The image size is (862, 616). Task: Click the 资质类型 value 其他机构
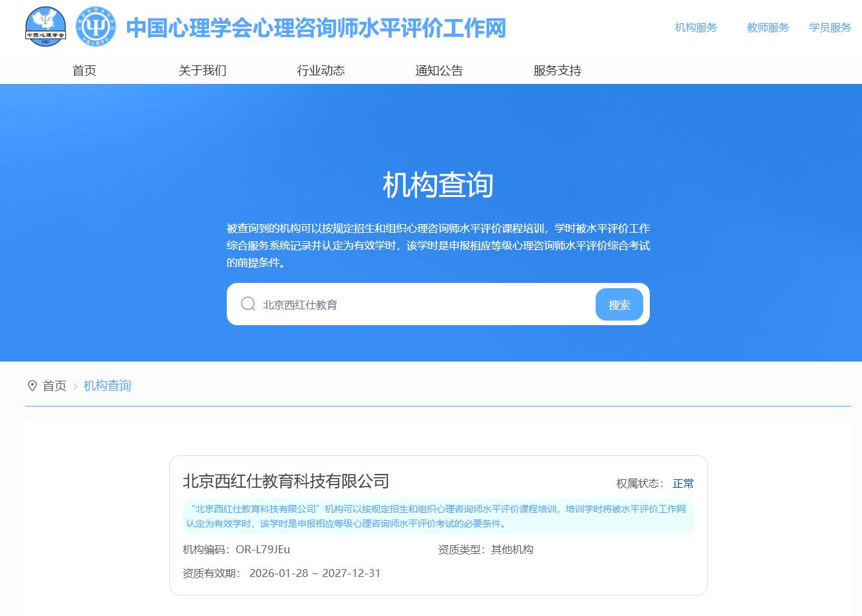tap(512, 550)
